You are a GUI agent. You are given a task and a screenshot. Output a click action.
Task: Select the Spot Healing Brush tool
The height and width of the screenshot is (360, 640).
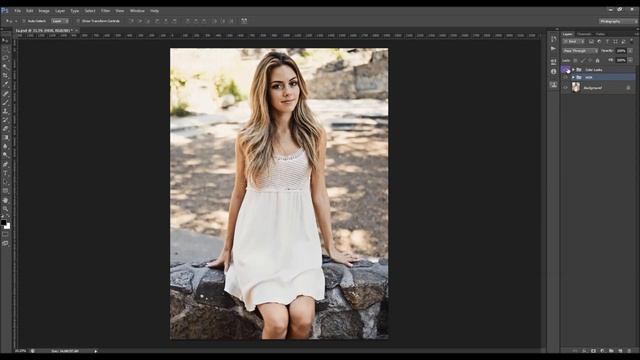coord(5,94)
